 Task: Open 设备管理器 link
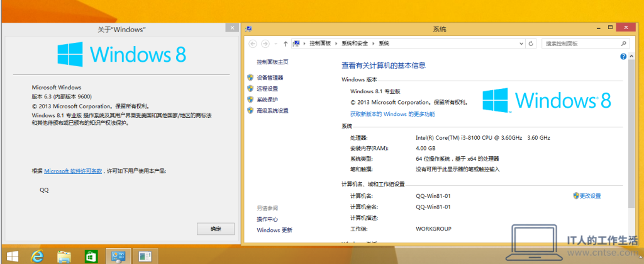pos(270,77)
